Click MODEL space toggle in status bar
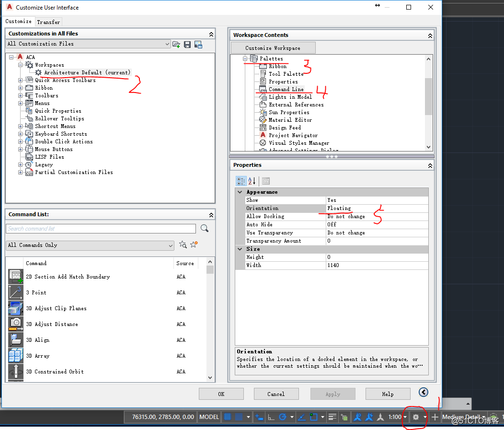504x430 pixels. 209,417
